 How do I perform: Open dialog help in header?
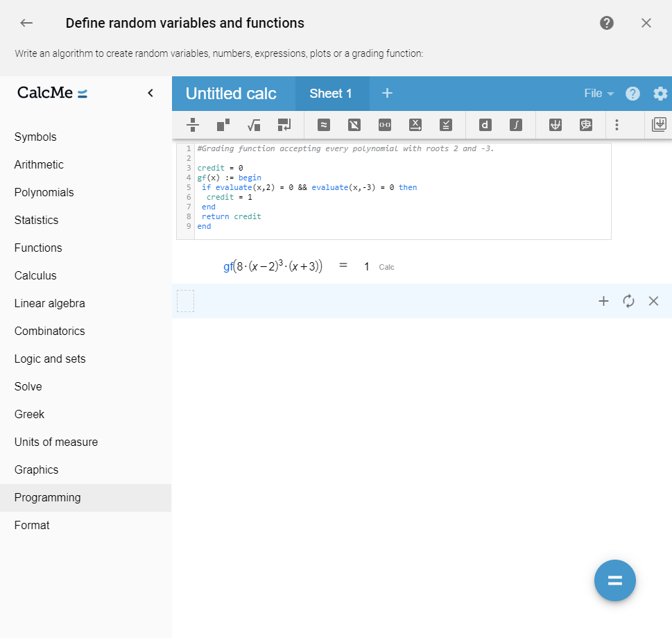(x=606, y=23)
